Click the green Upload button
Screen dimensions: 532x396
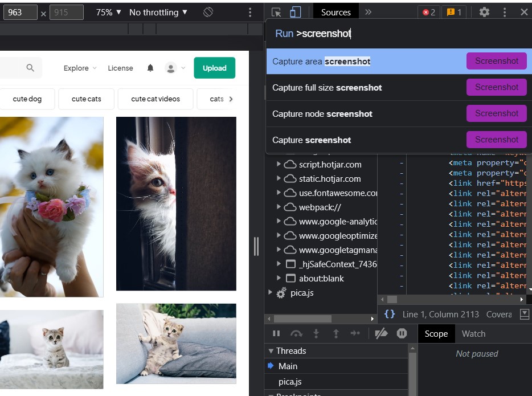(214, 68)
